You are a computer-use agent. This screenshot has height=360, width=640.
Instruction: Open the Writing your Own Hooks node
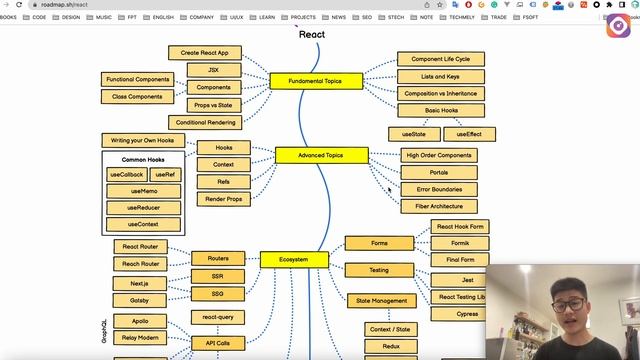click(x=143, y=140)
